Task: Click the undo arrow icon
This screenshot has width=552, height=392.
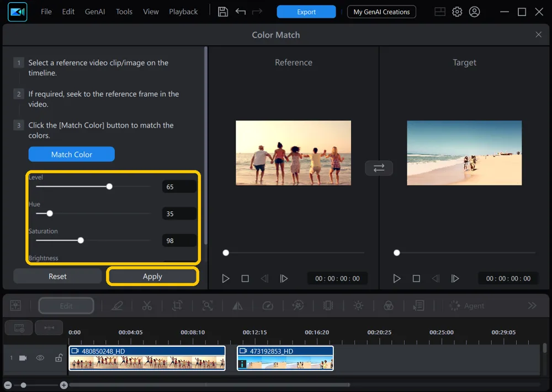Action: pos(241,12)
